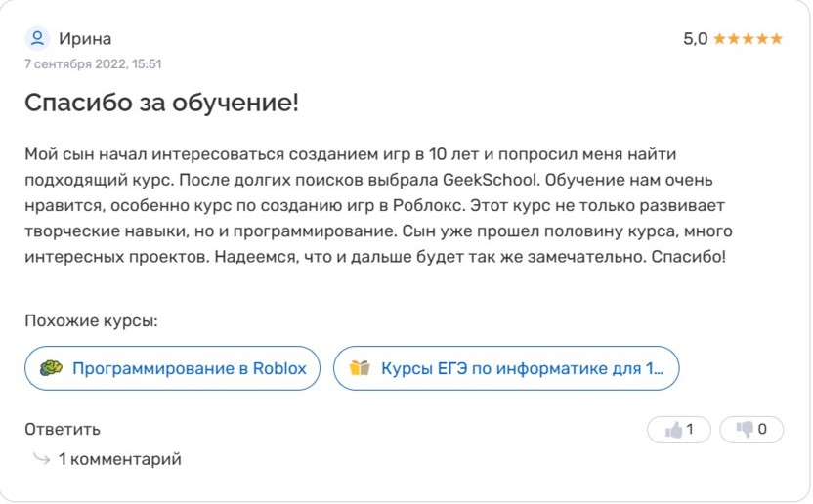Click the review text paragraph about GeekSchool
The image size is (813, 504).
[376, 206]
